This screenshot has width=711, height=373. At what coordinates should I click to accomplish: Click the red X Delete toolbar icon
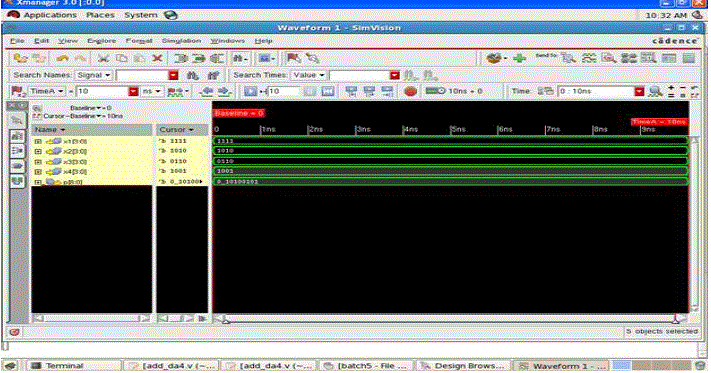(x=157, y=58)
